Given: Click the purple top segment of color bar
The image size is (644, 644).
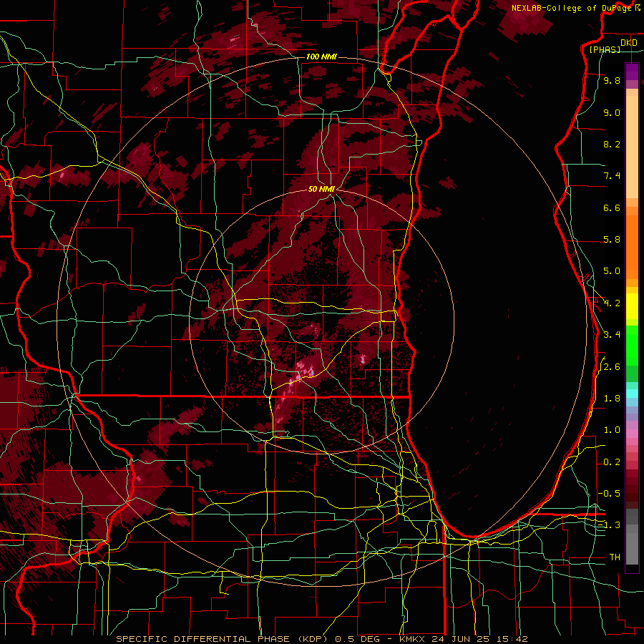Looking at the screenshot, I should [632, 72].
